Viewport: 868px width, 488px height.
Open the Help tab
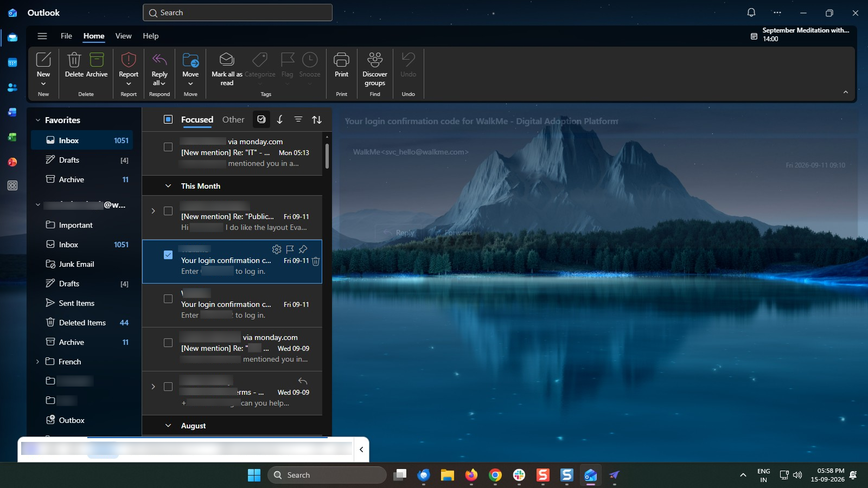point(151,36)
